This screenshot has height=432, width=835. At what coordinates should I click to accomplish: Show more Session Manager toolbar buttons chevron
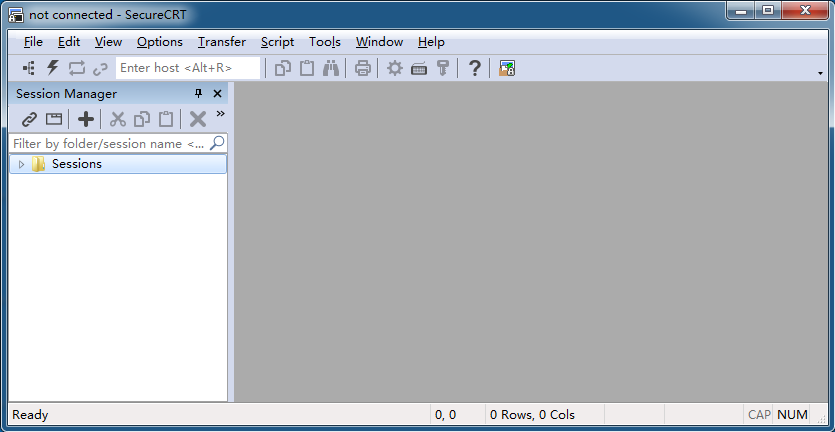(220, 113)
